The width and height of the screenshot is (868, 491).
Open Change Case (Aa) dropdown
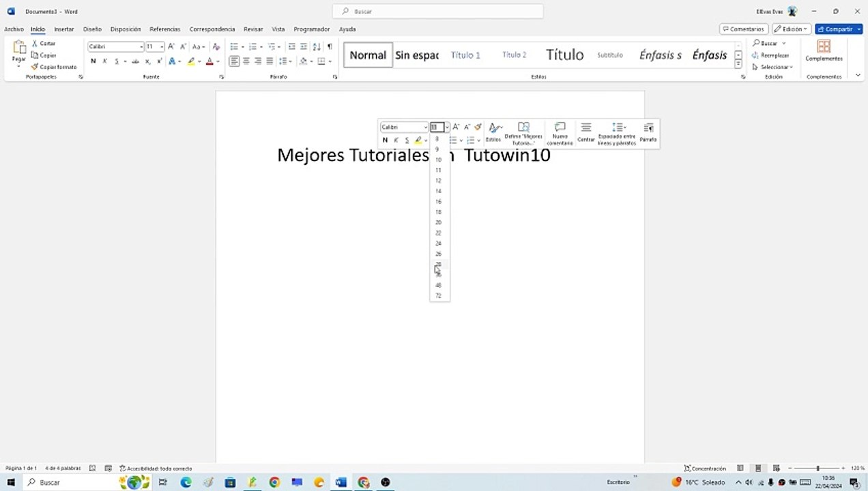point(199,46)
